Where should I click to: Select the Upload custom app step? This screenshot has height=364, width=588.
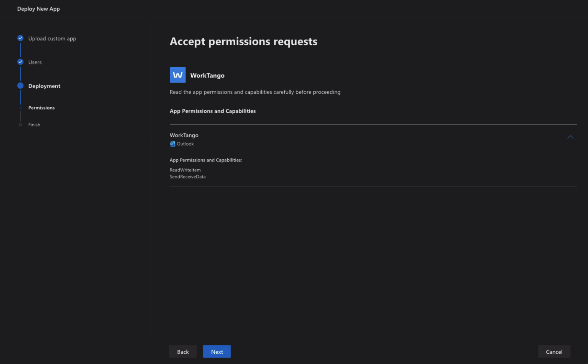[x=52, y=38]
